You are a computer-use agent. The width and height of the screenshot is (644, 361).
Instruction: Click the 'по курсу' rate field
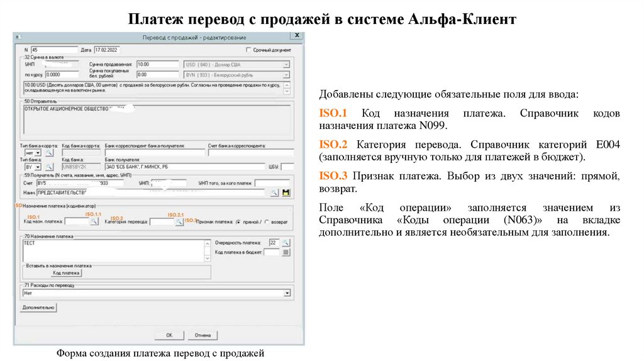pos(62,75)
